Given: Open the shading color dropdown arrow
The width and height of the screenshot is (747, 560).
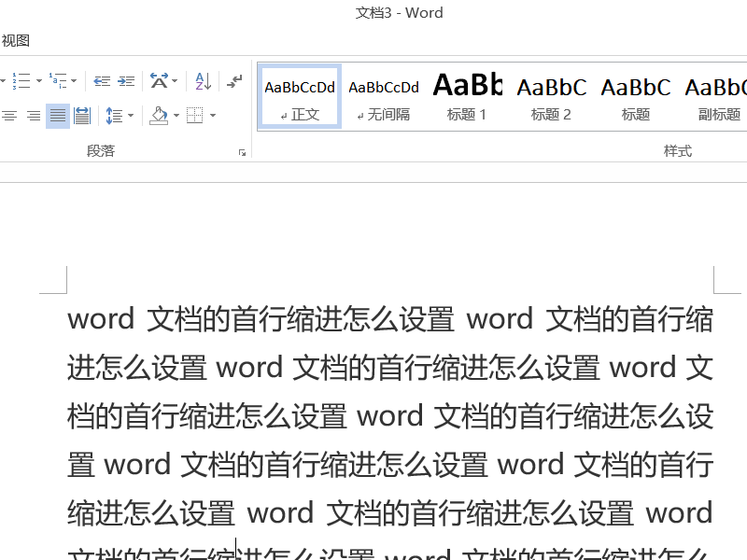Looking at the screenshot, I should pyautogui.click(x=176, y=116).
